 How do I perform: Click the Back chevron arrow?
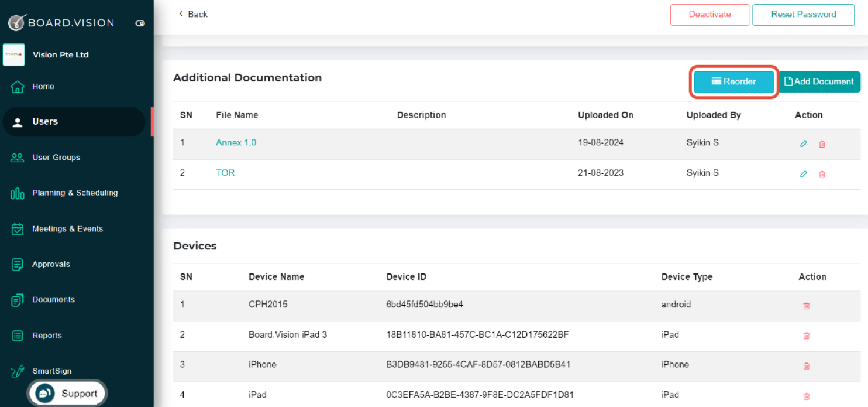pos(181,13)
